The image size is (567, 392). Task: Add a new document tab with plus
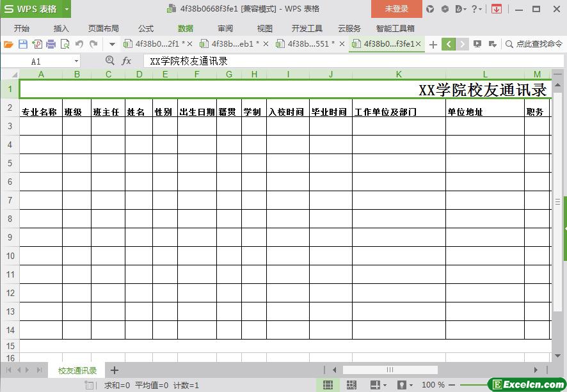pos(433,44)
